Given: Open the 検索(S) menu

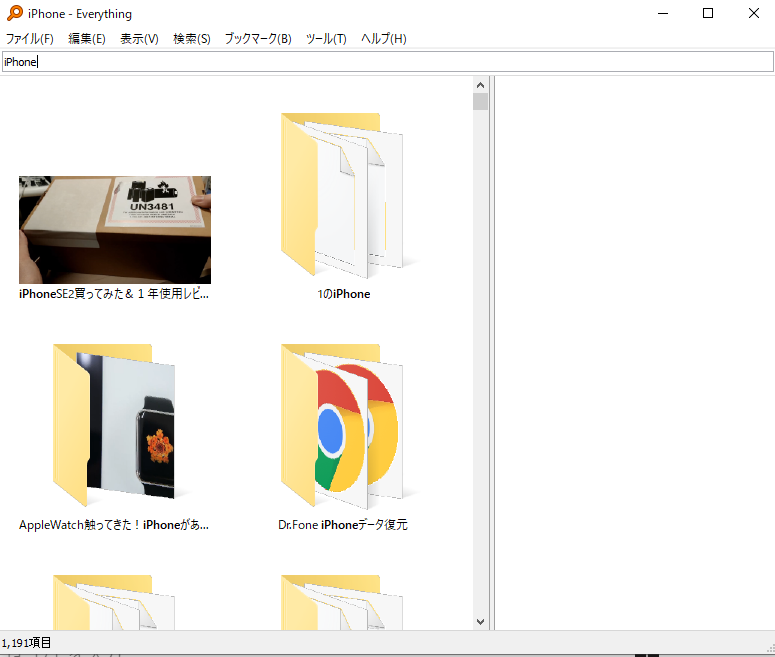Looking at the screenshot, I should point(192,39).
